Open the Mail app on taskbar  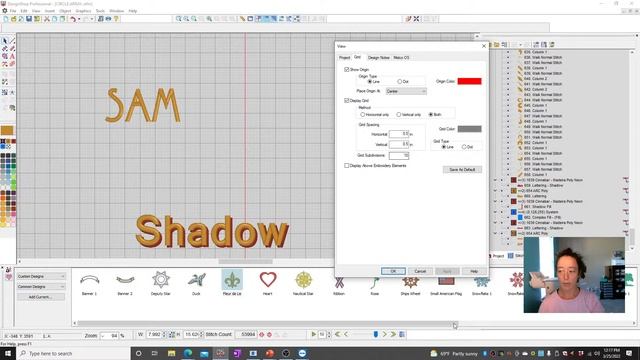click(x=204, y=353)
